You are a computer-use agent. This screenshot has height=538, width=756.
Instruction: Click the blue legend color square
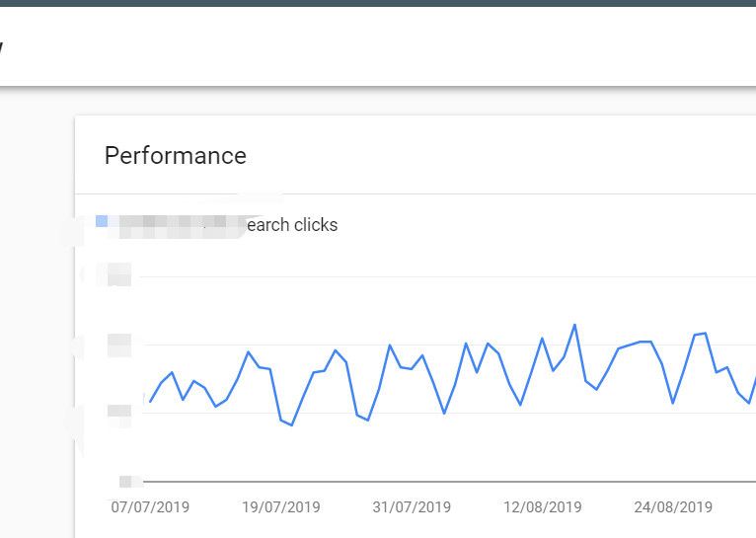coord(102,221)
